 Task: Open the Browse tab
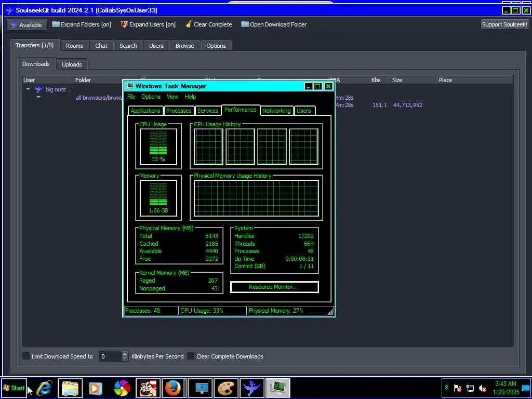tap(184, 46)
